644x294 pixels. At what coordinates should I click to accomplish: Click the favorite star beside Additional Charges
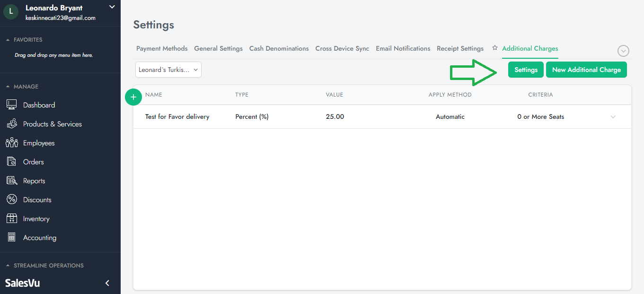(x=495, y=48)
